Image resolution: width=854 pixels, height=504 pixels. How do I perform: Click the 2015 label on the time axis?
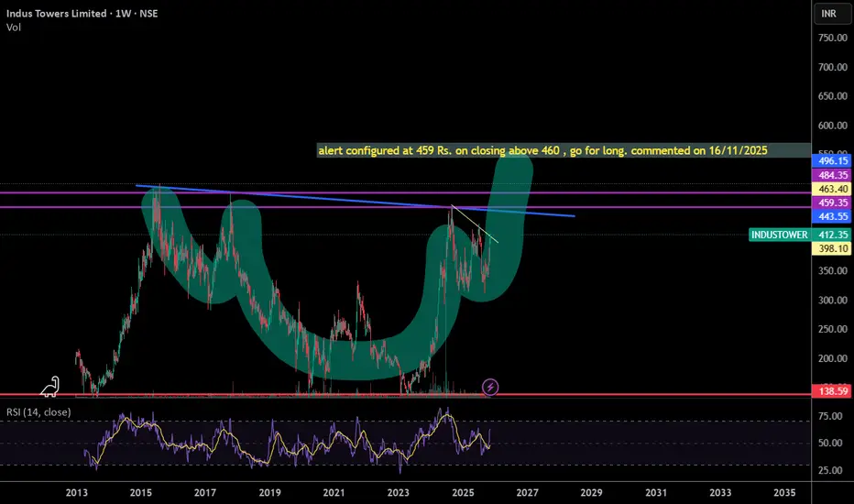click(140, 493)
